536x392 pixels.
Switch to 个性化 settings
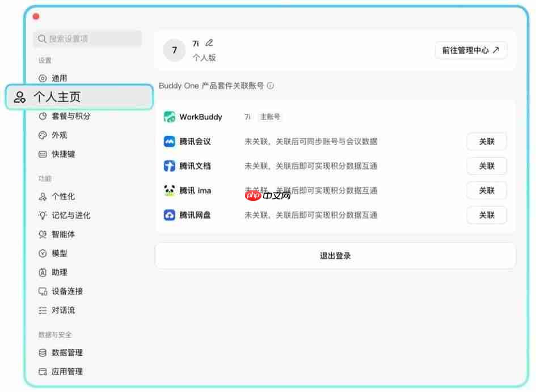click(x=63, y=197)
